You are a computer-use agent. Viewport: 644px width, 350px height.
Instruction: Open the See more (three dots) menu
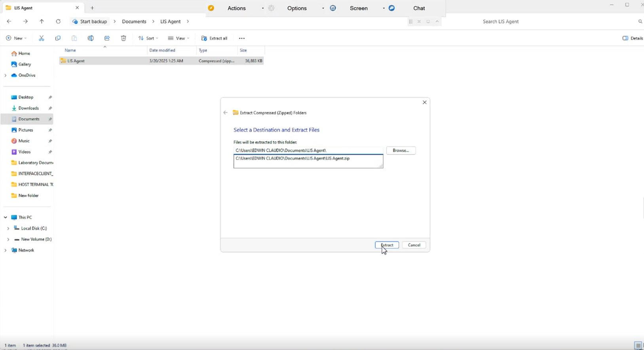[242, 38]
